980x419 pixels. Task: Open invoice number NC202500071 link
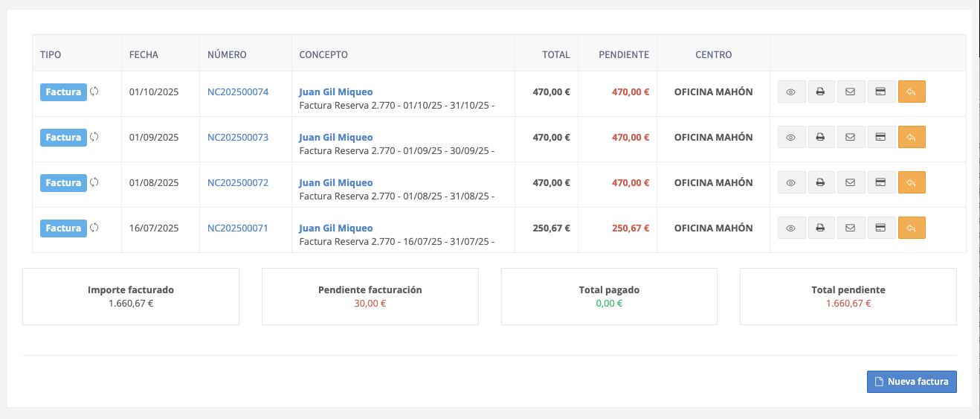238,228
